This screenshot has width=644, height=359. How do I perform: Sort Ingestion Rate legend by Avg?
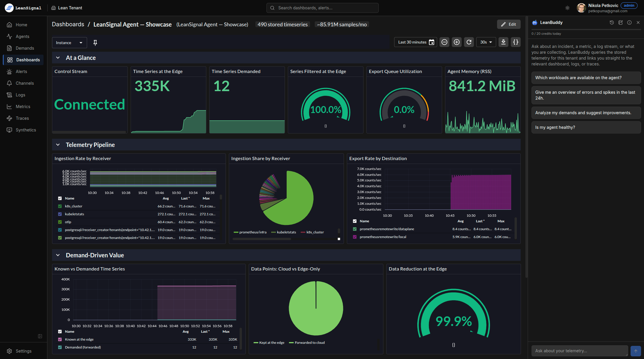(166, 199)
